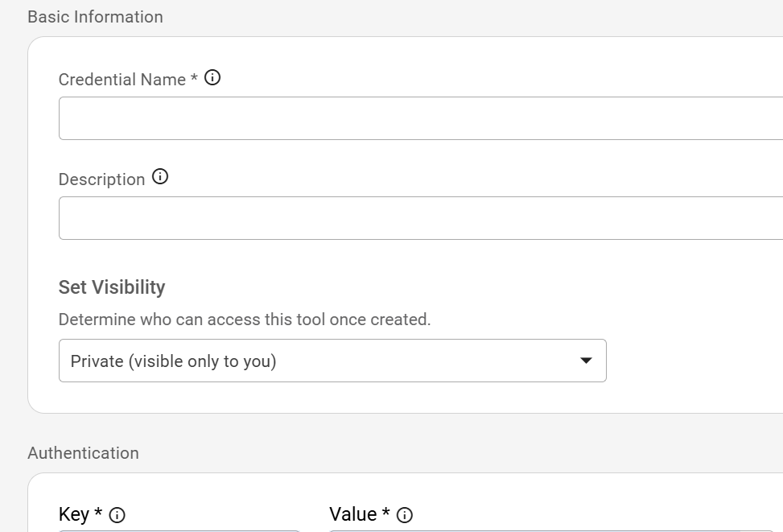The image size is (783, 532).
Task: Focus the Key input field's top edge
Action: [x=181, y=530]
